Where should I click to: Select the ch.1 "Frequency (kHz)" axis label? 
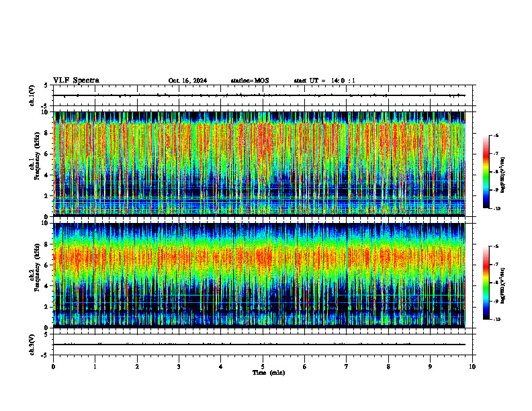[x=37, y=156]
